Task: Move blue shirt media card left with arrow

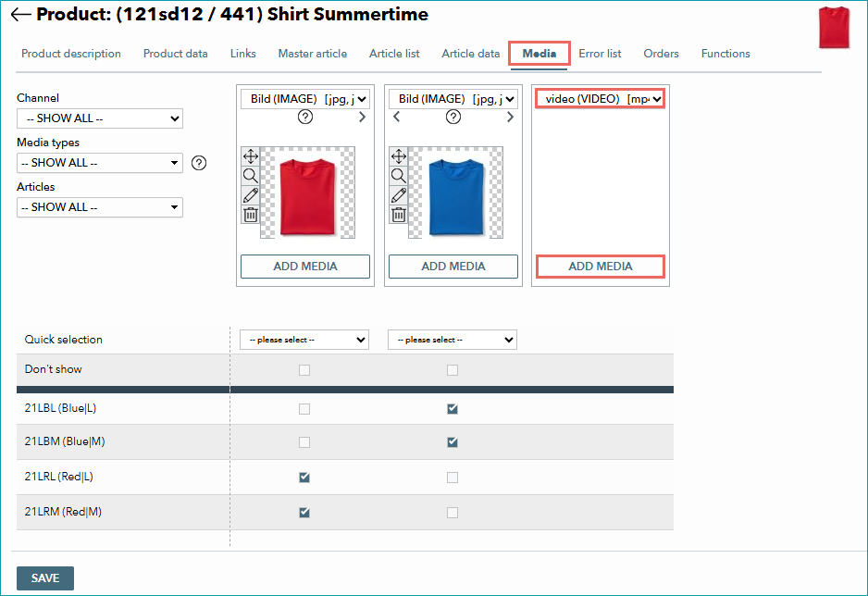Action: [x=396, y=117]
